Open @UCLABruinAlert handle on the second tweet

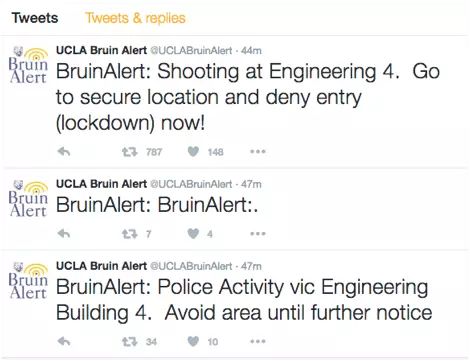[191, 184]
